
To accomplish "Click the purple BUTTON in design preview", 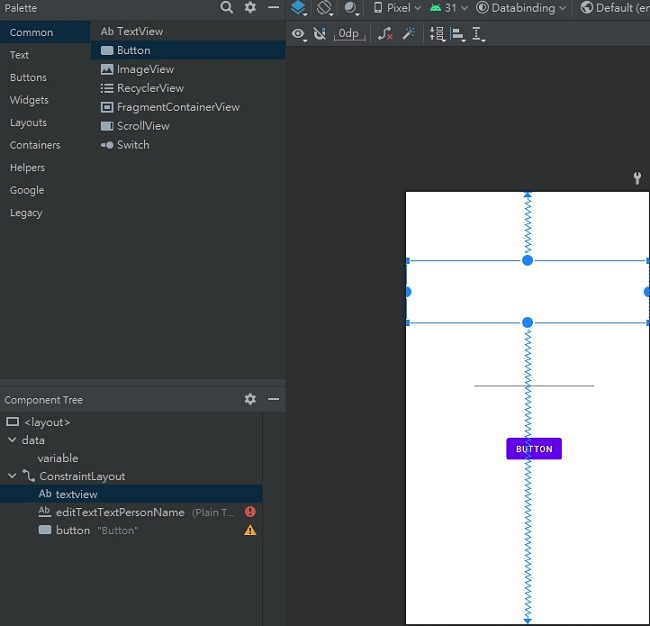I will tap(533, 449).
